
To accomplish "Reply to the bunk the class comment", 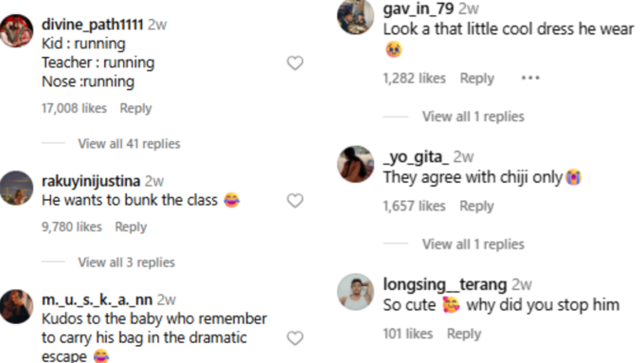I will point(131,227).
